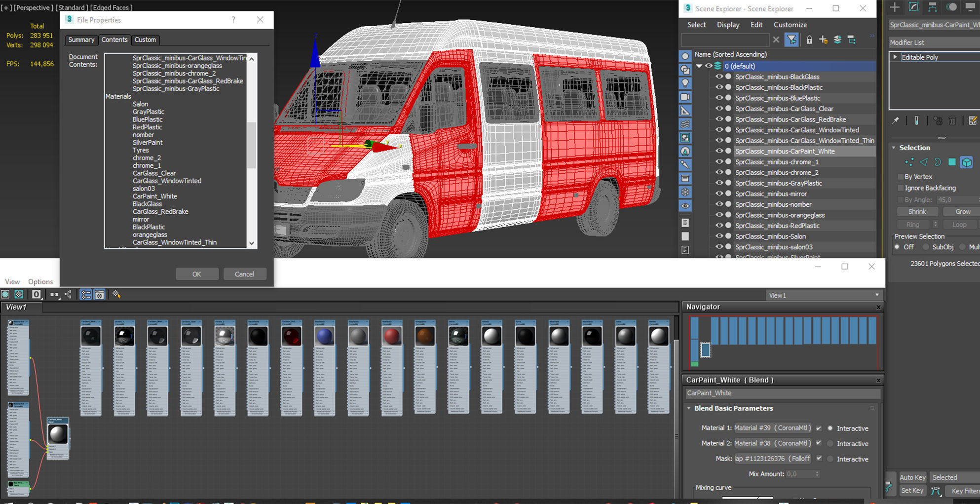Select the SubObj preview selection radio button
This screenshot has height=504, width=980.
click(926, 247)
